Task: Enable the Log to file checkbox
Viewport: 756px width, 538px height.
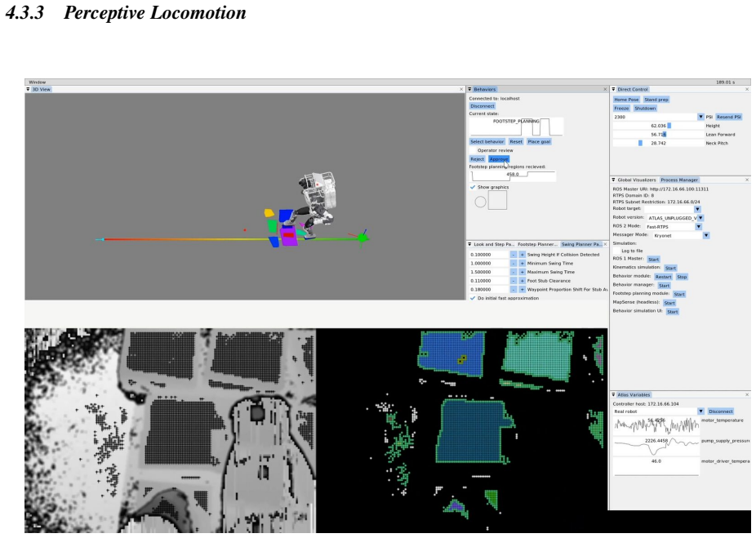Action: (x=616, y=251)
